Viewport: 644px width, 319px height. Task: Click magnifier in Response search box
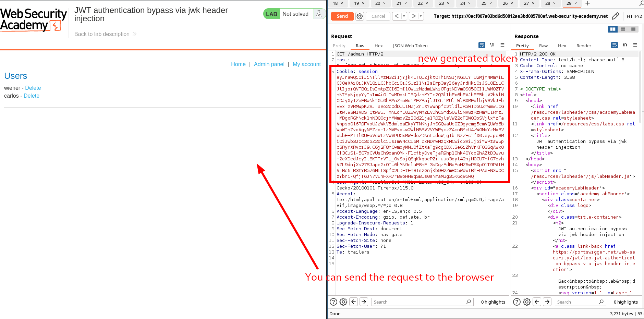pos(601,302)
